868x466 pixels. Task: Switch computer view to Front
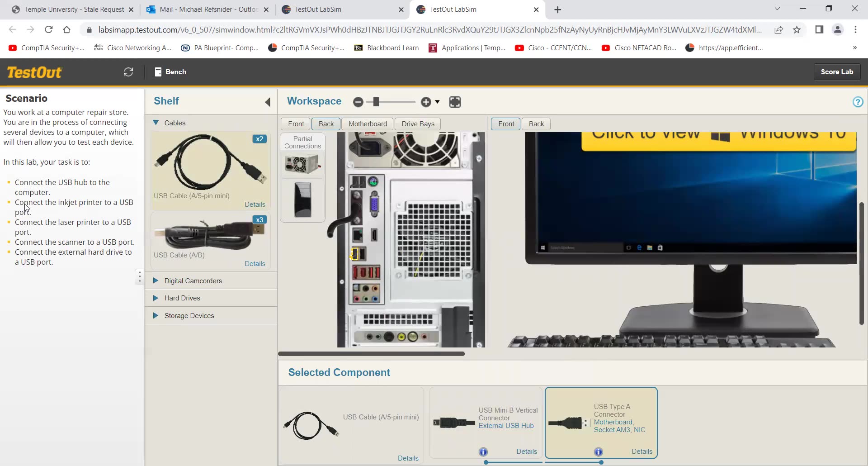tap(296, 124)
